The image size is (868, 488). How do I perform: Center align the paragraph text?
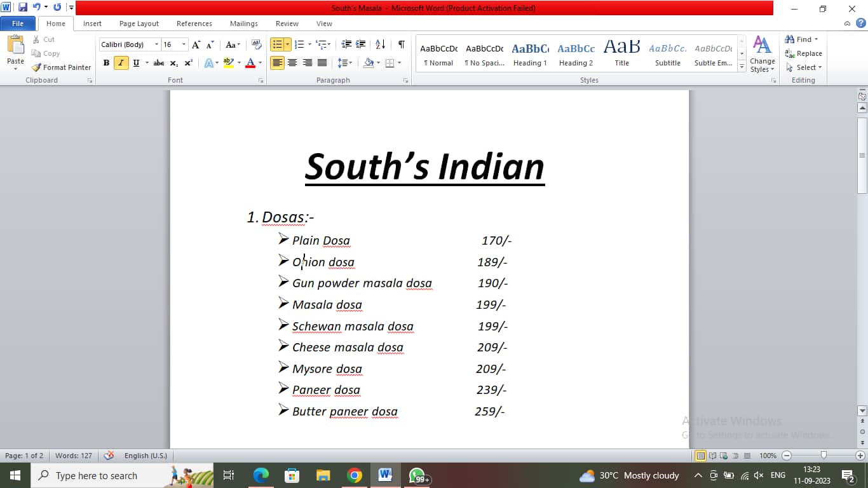[x=292, y=63]
